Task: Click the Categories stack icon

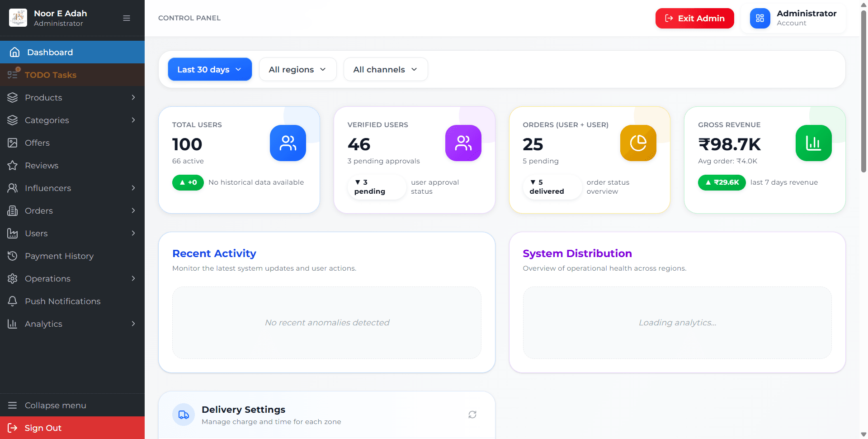Action: [13, 120]
